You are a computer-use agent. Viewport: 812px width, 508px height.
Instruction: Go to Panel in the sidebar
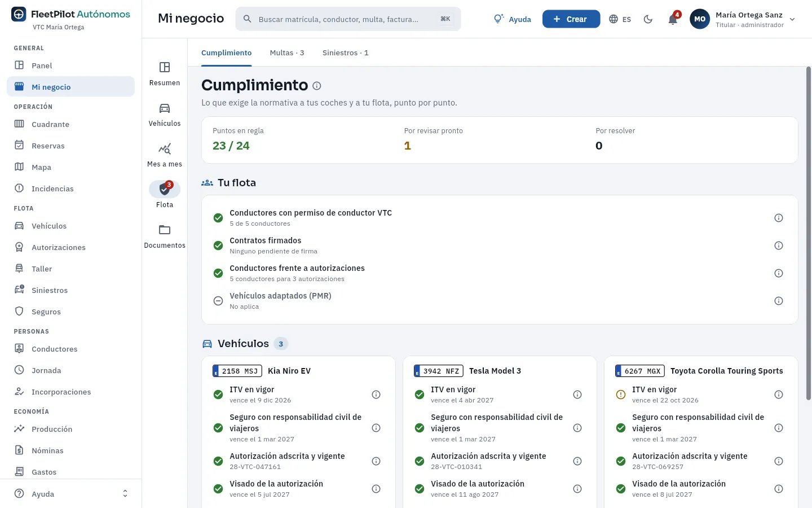[70, 65]
